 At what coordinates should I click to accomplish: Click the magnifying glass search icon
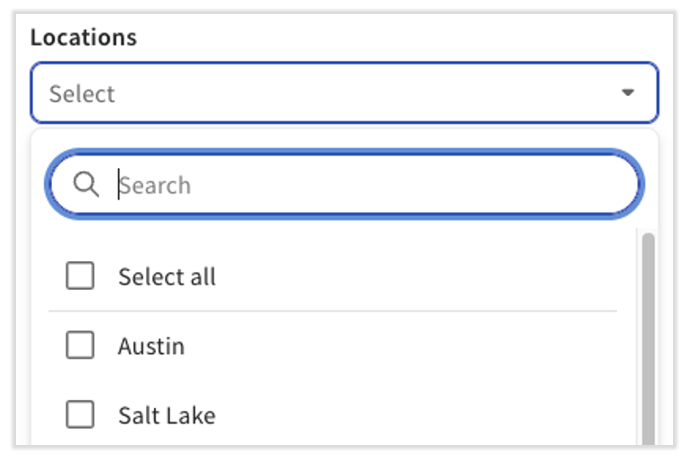point(87,185)
